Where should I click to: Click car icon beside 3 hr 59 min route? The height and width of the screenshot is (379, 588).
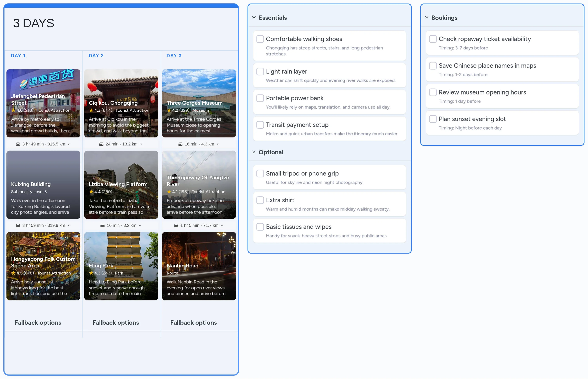pos(18,225)
